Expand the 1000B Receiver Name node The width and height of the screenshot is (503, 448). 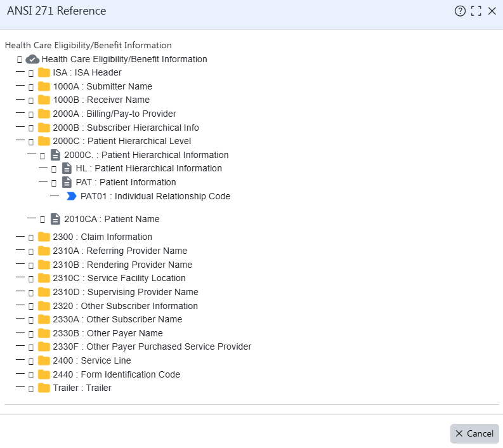(x=31, y=101)
